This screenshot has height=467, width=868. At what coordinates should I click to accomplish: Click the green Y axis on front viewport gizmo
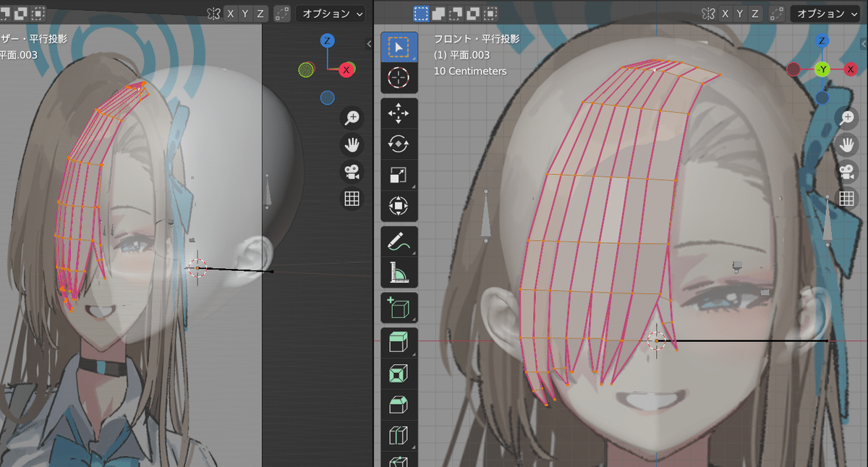click(822, 69)
